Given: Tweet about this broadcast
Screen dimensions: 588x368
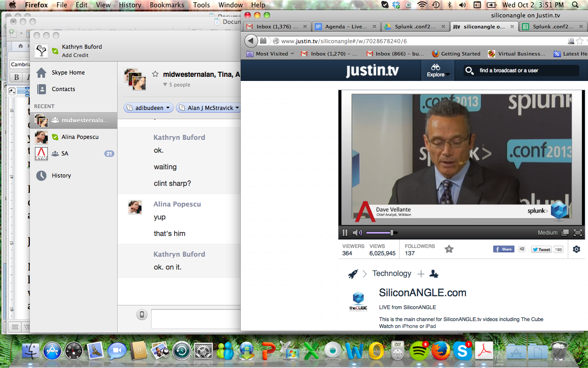Looking at the screenshot, I should click(x=542, y=249).
